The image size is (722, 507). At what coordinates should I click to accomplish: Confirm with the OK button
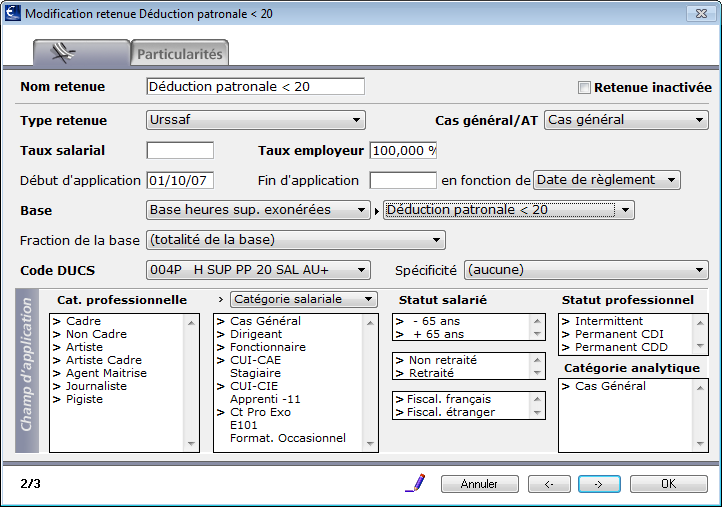click(669, 484)
